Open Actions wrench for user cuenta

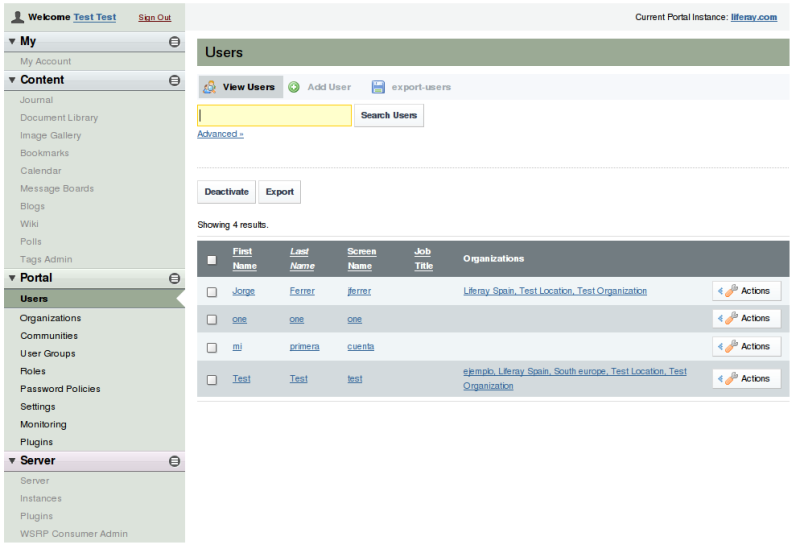[x=731, y=347]
